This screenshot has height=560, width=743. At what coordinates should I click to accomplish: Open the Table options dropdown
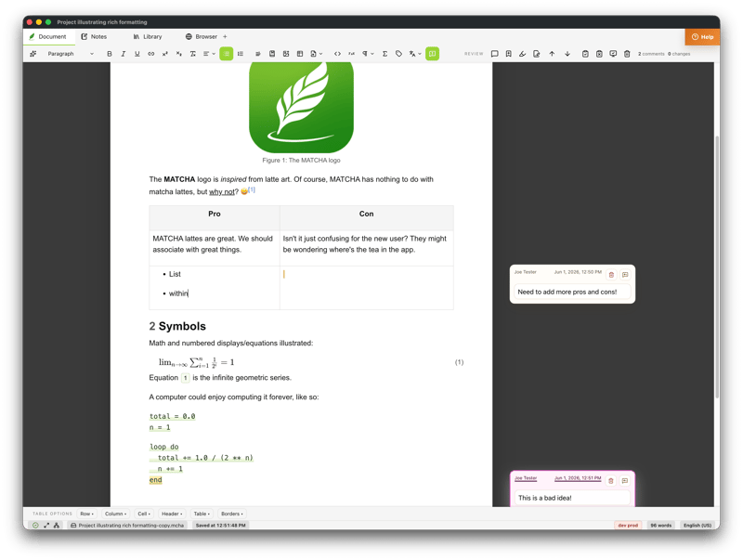coord(202,514)
